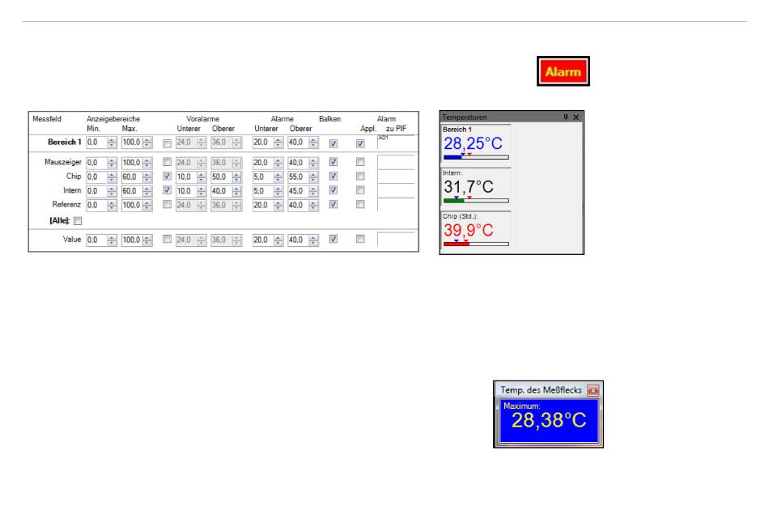Adjust stepper of Intern lower pre-alarm
Image resolution: width=769 pixels, height=532 pixels.
pos(202,191)
